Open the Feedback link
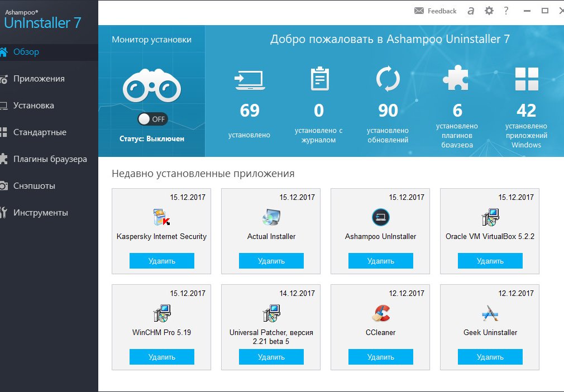 click(442, 11)
